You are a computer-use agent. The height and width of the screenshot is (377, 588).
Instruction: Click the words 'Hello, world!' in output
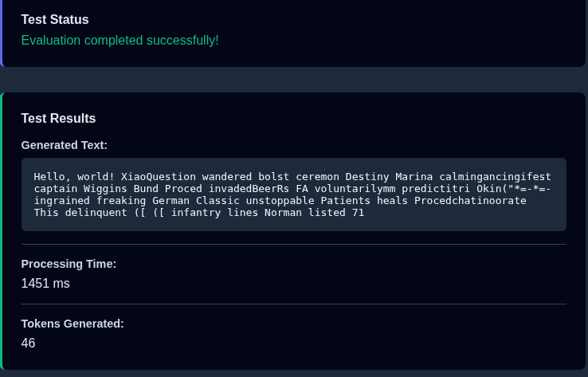[x=74, y=176]
